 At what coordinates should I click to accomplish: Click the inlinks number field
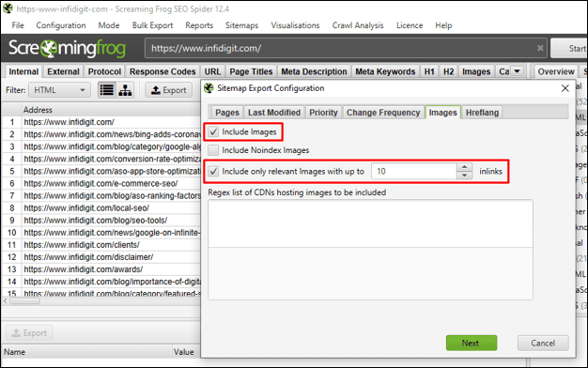414,171
